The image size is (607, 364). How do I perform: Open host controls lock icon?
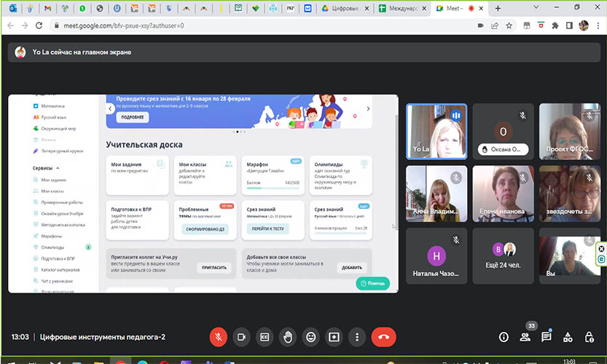(x=589, y=337)
